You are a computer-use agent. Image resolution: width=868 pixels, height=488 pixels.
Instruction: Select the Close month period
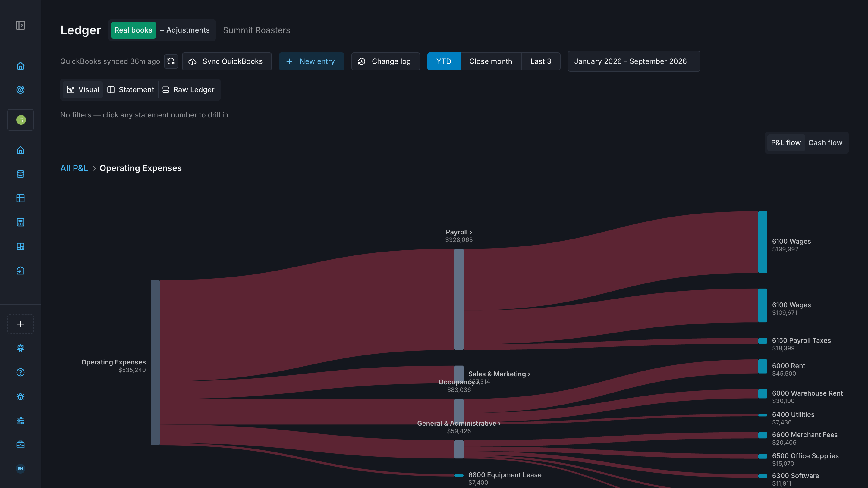point(491,61)
